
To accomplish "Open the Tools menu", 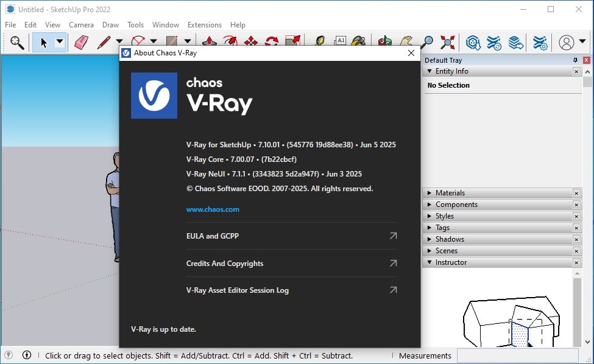I will [136, 24].
